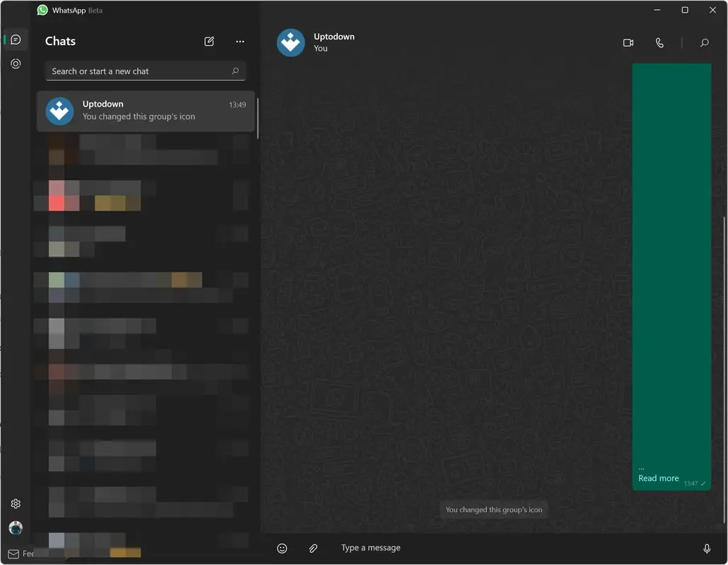Open the chats overflow menu
Image resolution: width=728 pixels, height=565 pixels.
click(x=240, y=42)
